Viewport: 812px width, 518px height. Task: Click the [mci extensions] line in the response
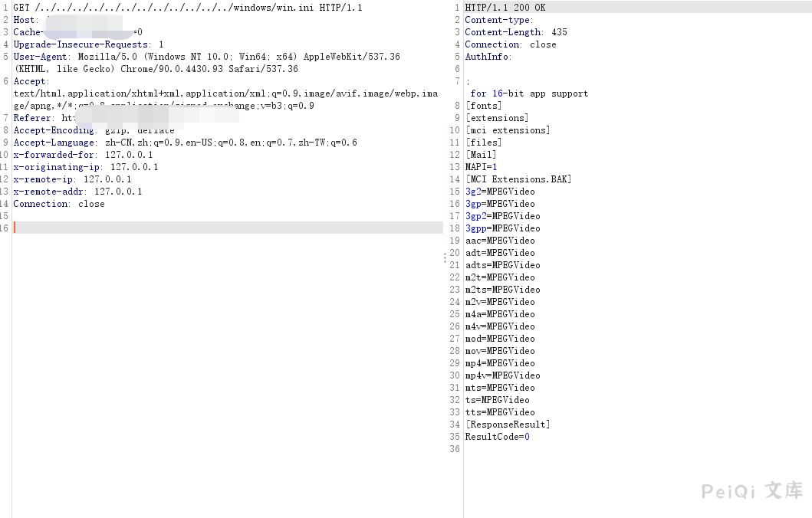click(508, 130)
